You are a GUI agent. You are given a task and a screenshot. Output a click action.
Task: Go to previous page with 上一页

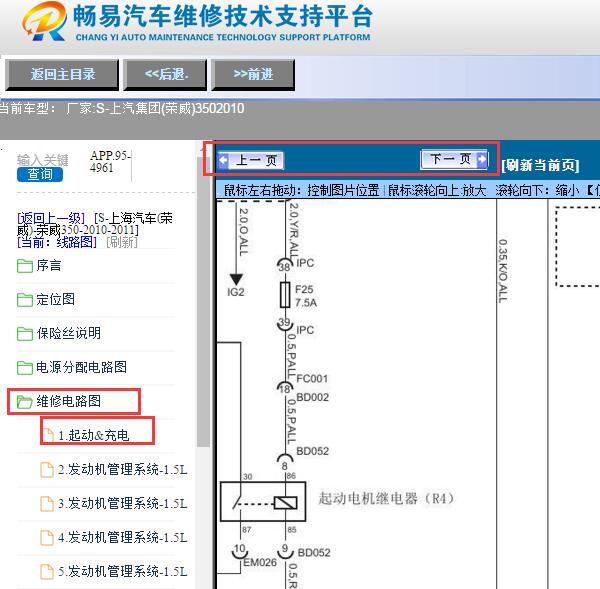(251, 160)
